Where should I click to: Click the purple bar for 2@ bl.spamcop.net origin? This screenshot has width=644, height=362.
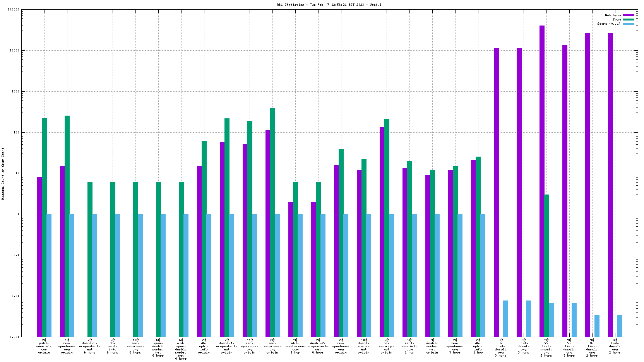382,232
